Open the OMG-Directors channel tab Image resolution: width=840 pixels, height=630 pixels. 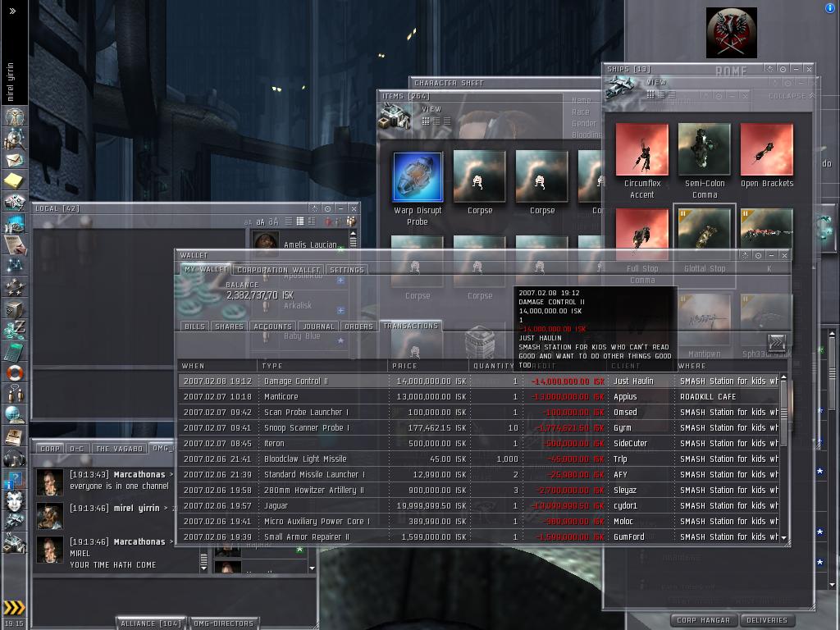pyautogui.click(x=223, y=623)
